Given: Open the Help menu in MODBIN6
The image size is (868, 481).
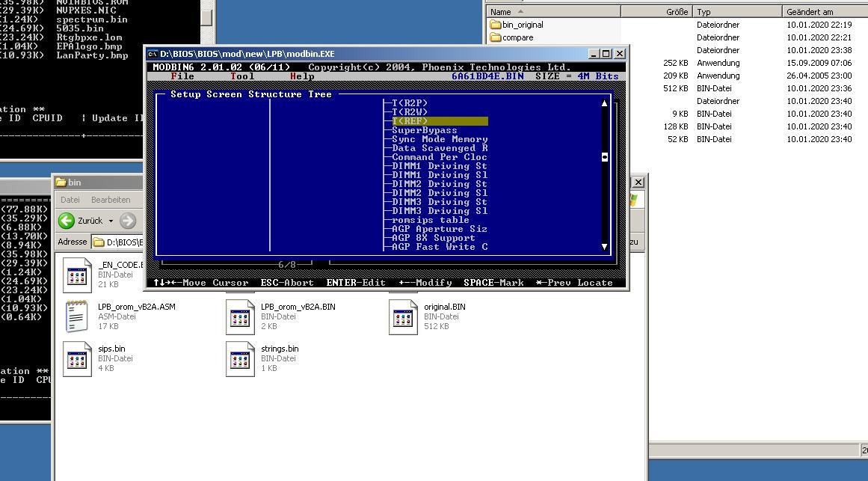Looking at the screenshot, I should pos(302,76).
